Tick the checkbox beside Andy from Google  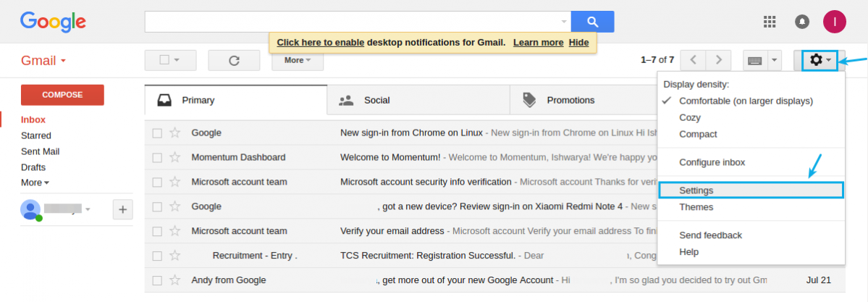pos(157,280)
